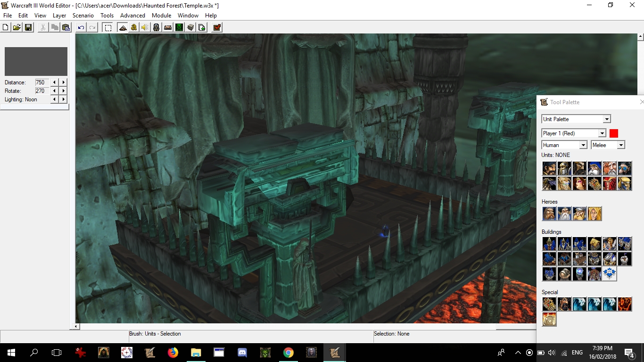The width and height of the screenshot is (644, 362).
Task: Open the Window menu
Action: [x=188, y=16]
